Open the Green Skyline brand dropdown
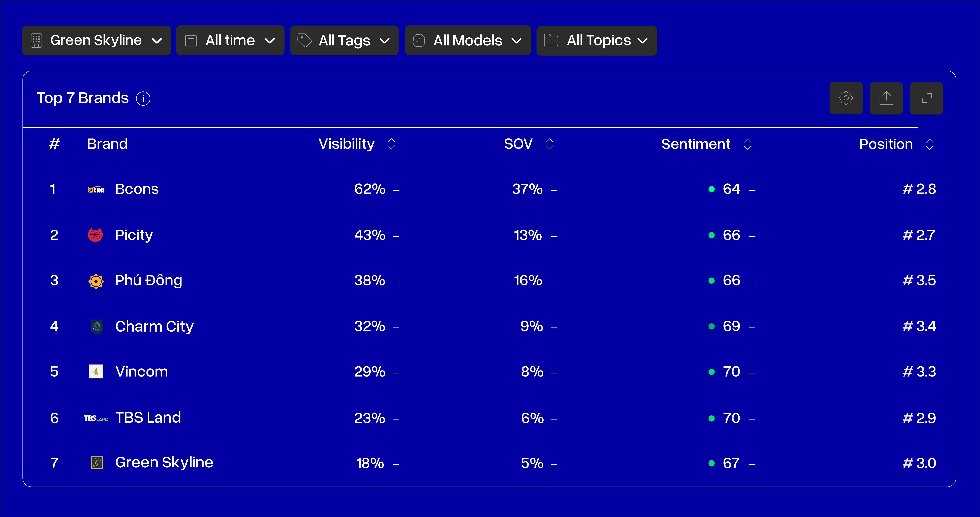Screen dimensions: 980x517 tap(96, 40)
